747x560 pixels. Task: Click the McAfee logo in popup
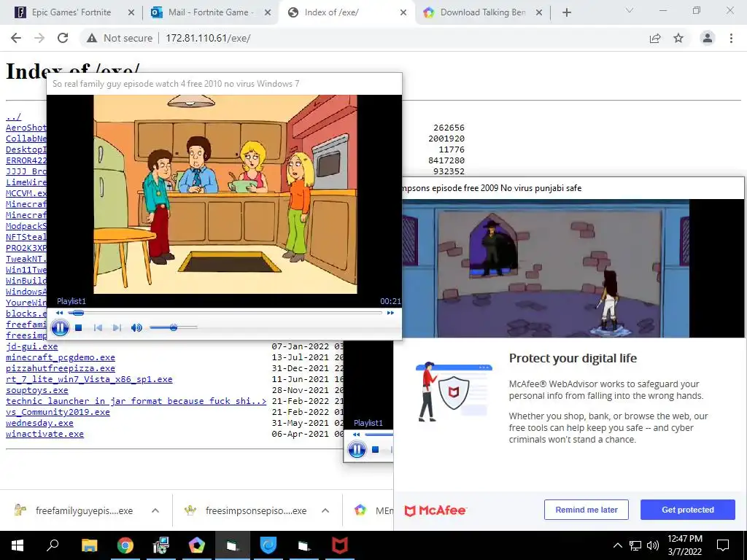436,510
